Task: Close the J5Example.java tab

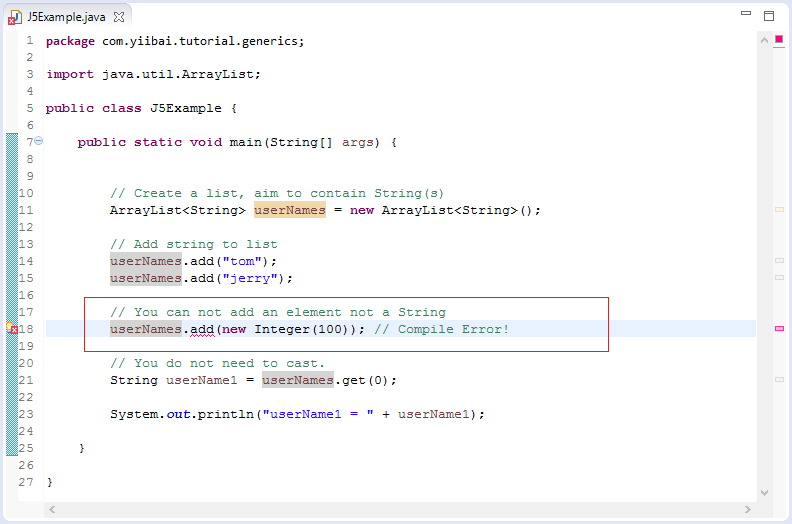Action: (x=119, y=17)
